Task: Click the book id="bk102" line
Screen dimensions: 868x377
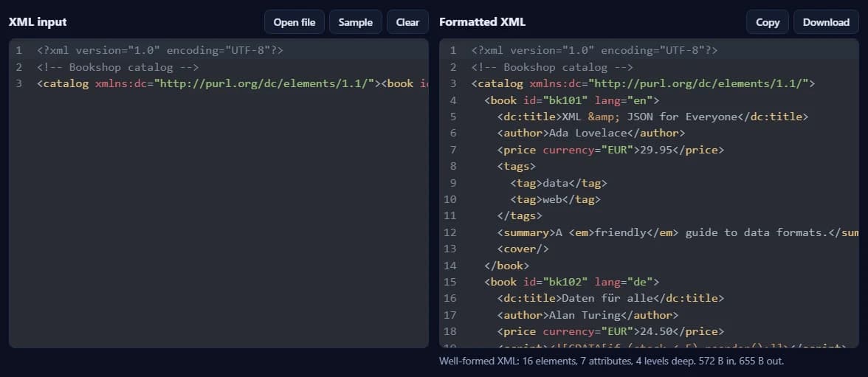Action: coord(571,282)
